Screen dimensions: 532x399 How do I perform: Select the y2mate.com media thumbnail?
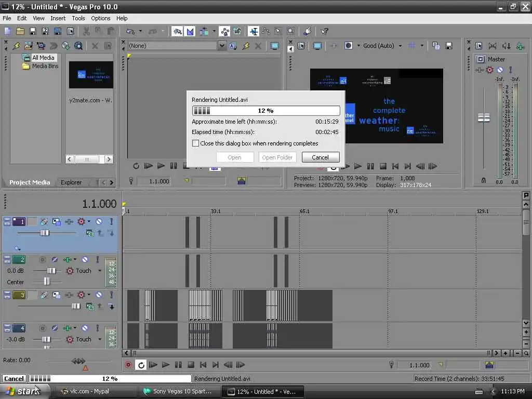click(x=91, y=75)
